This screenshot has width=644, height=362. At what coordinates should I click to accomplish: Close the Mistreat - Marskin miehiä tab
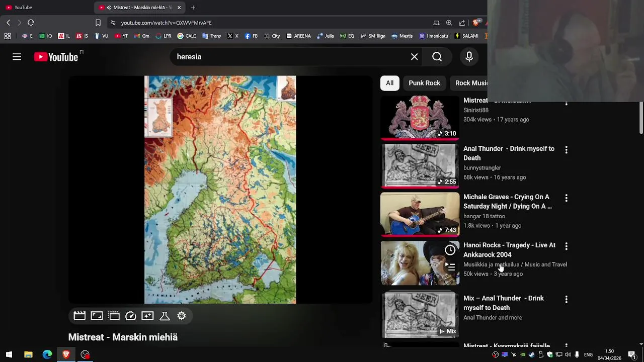pyautogui.click(x=179, y=8)
